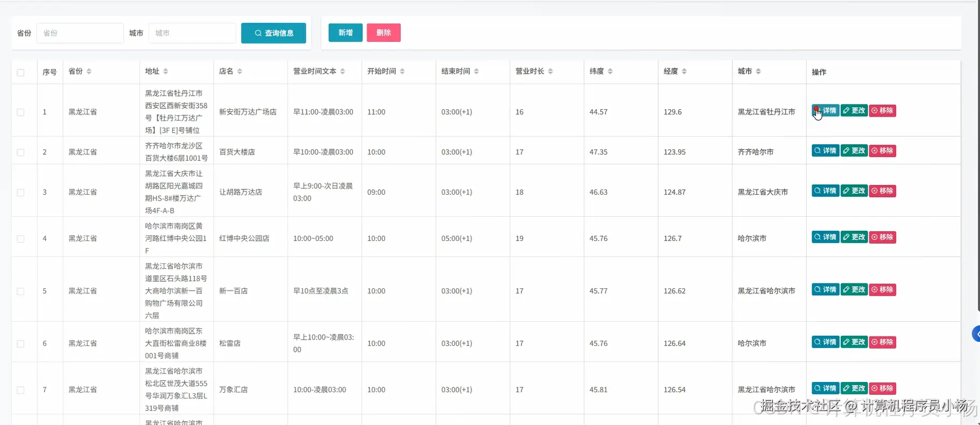Click 更改 for 让胡路万达店 row
The height and width of the screenshot is (425, 980).
tap(854, 190)
